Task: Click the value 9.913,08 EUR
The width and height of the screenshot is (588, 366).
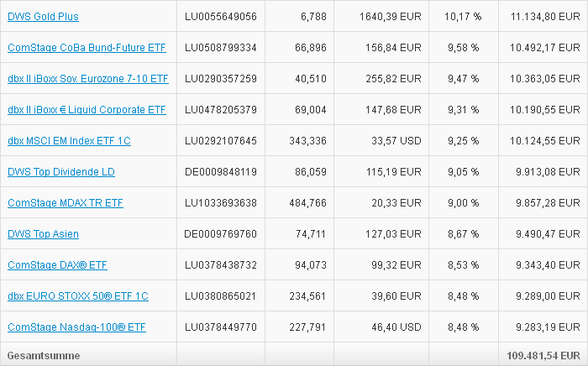Action: pos(549,172)
